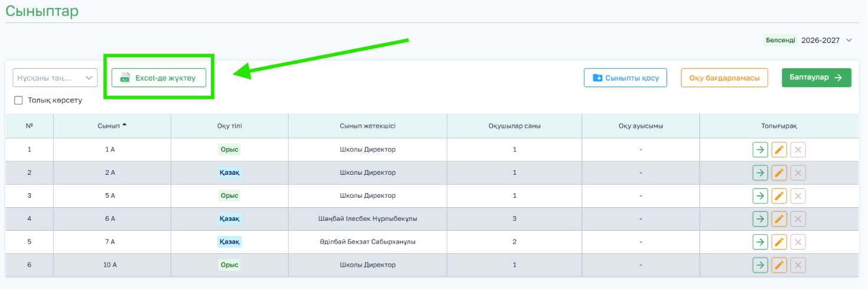Click the Сыныпты қосу button

[x=625, y=78]
